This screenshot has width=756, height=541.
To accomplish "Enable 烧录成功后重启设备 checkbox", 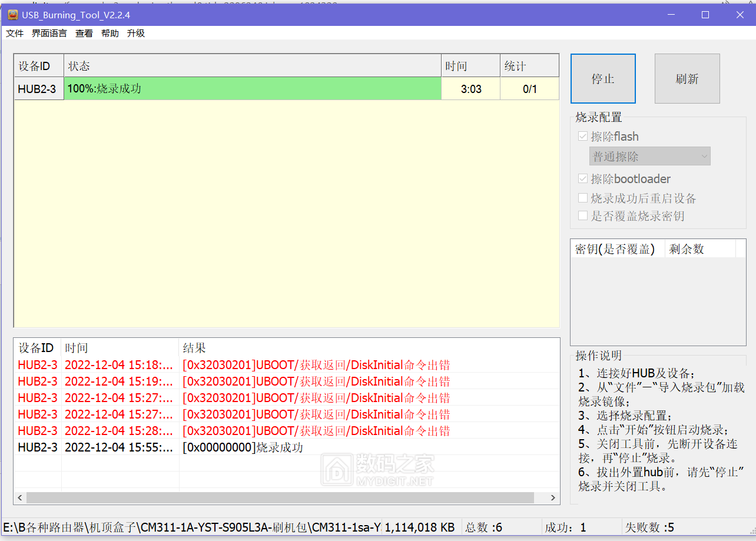I will pyautogui.click(x=583, y=198).
